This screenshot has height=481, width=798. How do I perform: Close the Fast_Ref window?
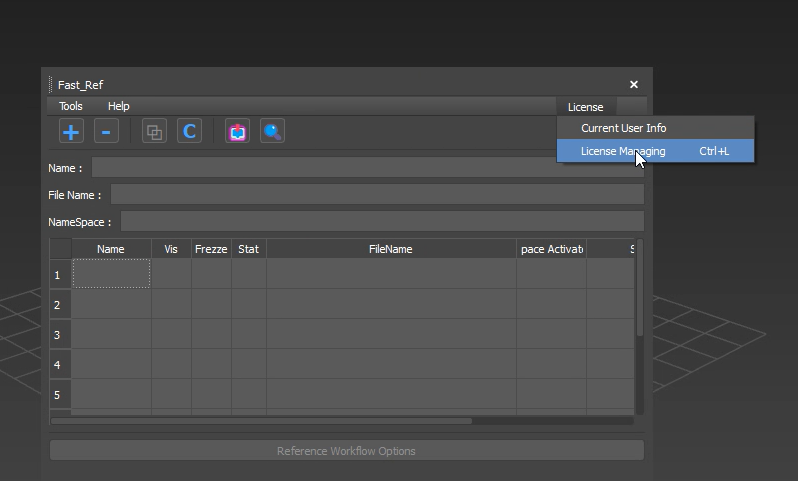click(634, 85)
